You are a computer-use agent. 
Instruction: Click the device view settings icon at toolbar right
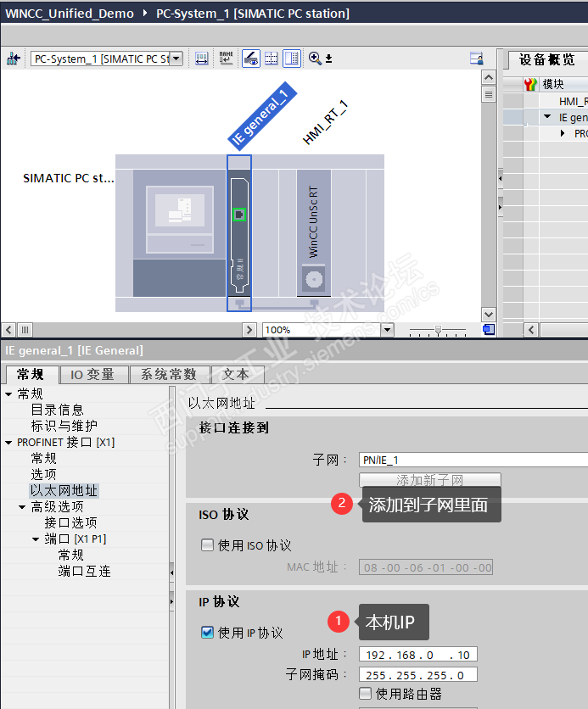pyautogui.click(x=476, y=59)
